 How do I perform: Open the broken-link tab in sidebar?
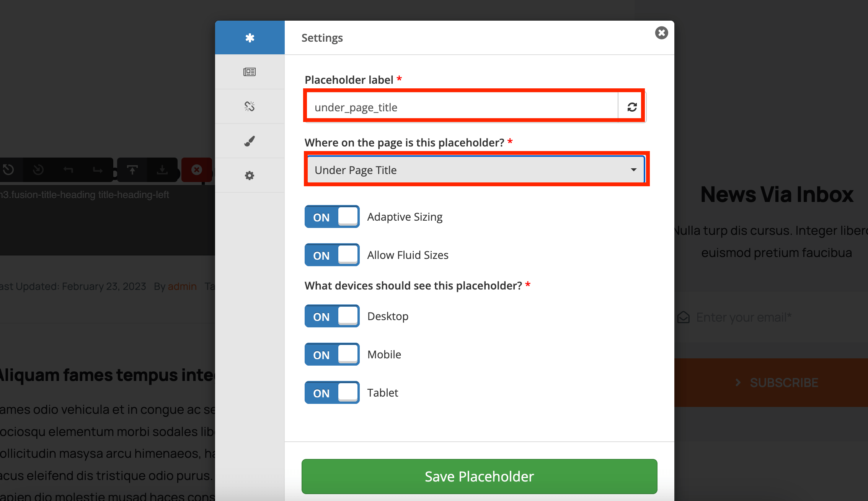tap(250, 106)
